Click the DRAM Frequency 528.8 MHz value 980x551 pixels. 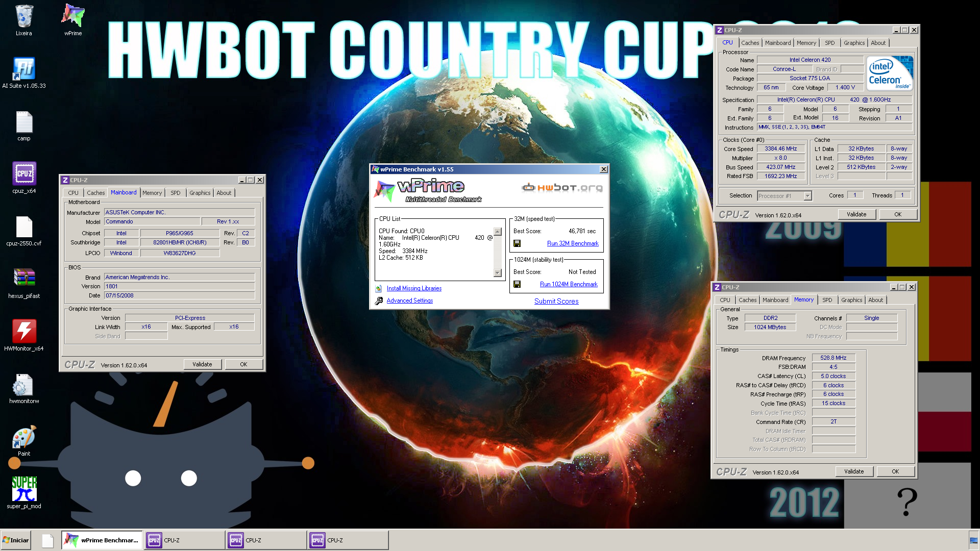pos(833,358)
